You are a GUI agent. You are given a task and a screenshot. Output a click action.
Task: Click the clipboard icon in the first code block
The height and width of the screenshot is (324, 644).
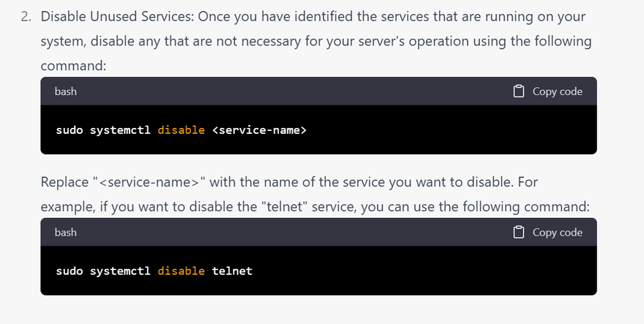pyautogui.click(x=519, y=91)
